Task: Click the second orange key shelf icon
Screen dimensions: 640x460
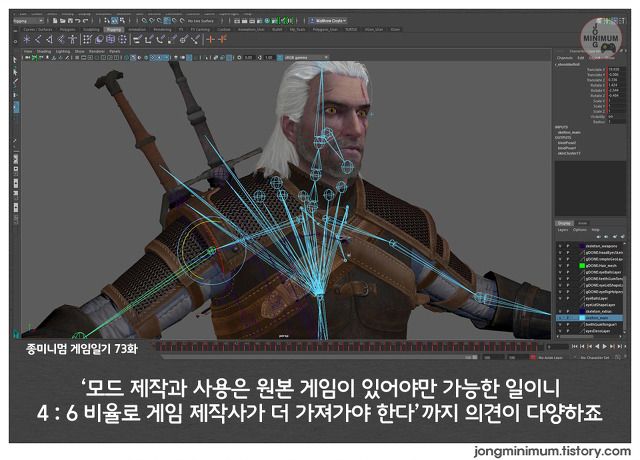Action: tap(222, 39)
